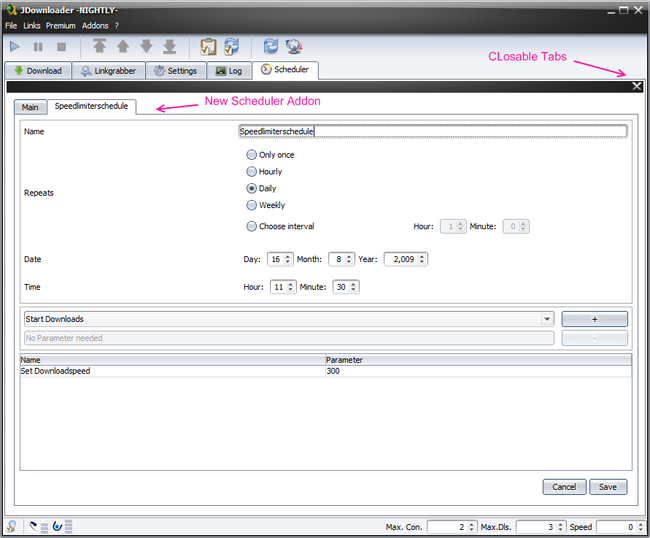650x538 pixels.
Task: Open the Addons menu
Action: click(x=95, y=26)
